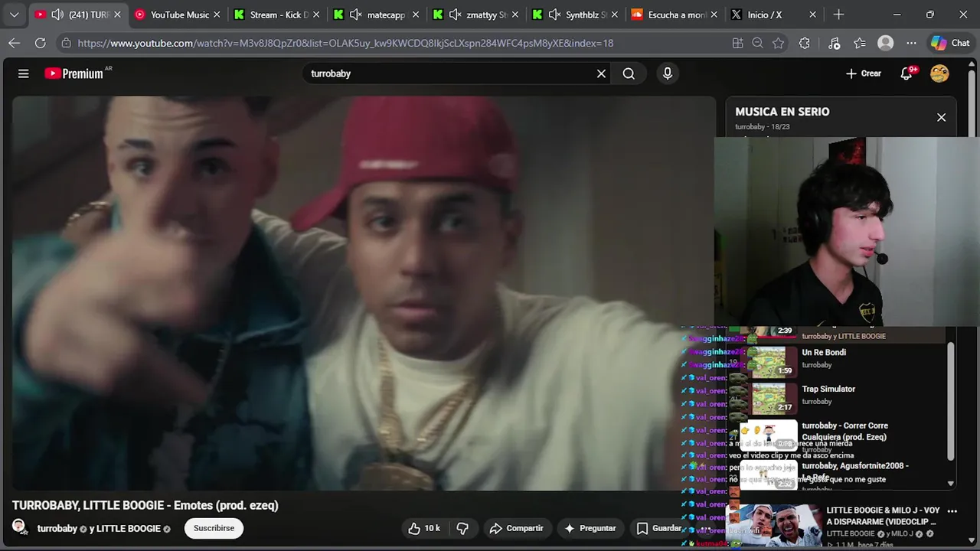This screenshot has height=551, width=980.
Task: Click the search magnifier button
Action: tap(629, 73)
